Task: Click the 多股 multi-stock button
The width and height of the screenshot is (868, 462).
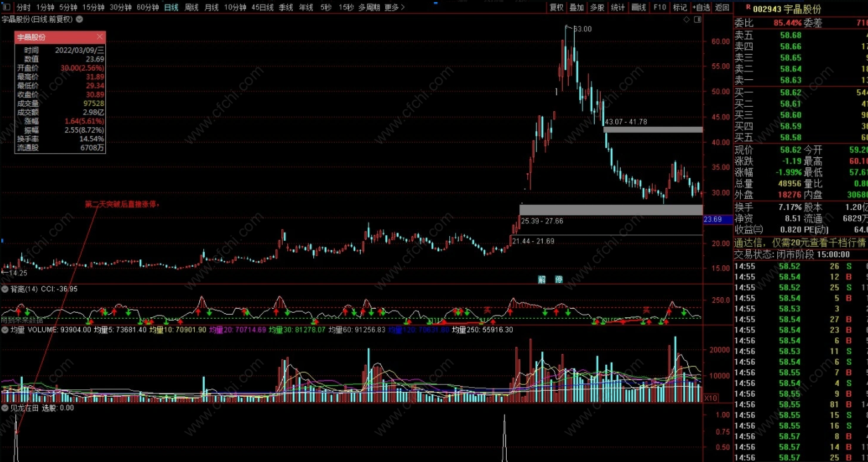Action: pyautogui.click(x=597, y=7)
